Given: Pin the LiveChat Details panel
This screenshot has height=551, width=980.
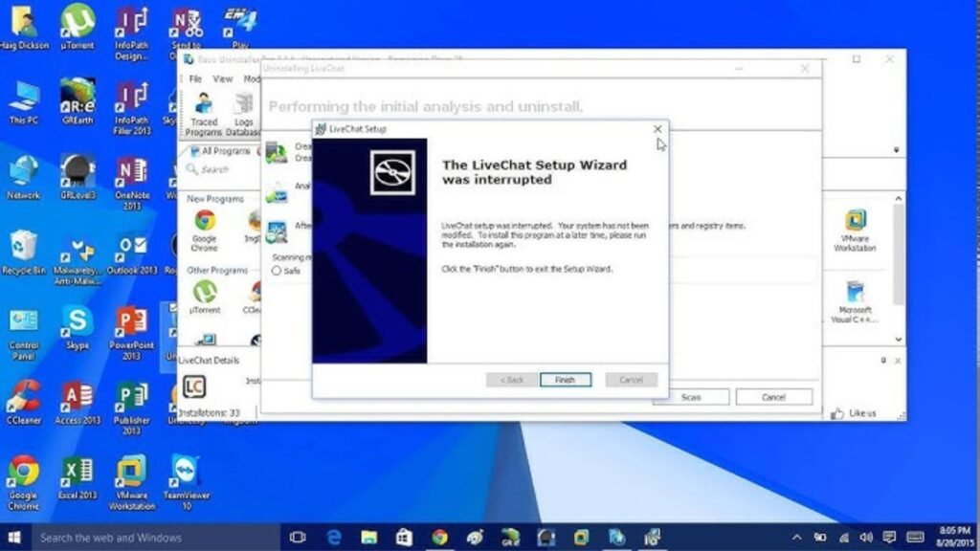Looking at the screenshot, I should coord(883,361).
